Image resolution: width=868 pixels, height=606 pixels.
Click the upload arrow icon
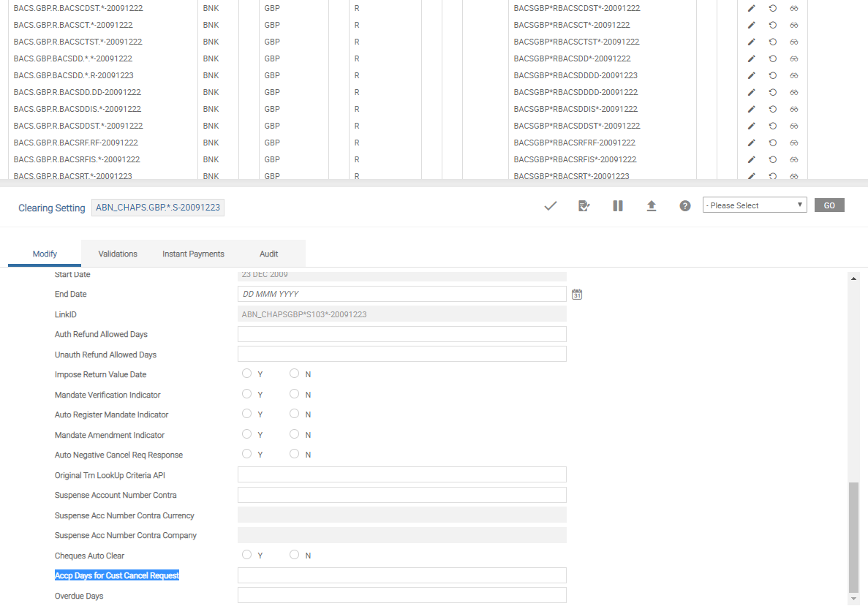pos(651,206)
